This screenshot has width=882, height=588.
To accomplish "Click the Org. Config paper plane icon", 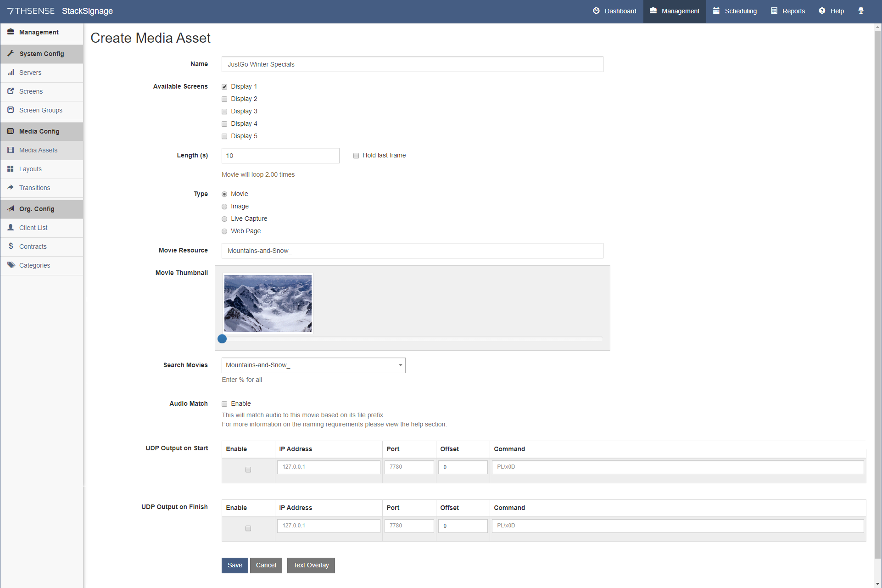I will [11, 209].
